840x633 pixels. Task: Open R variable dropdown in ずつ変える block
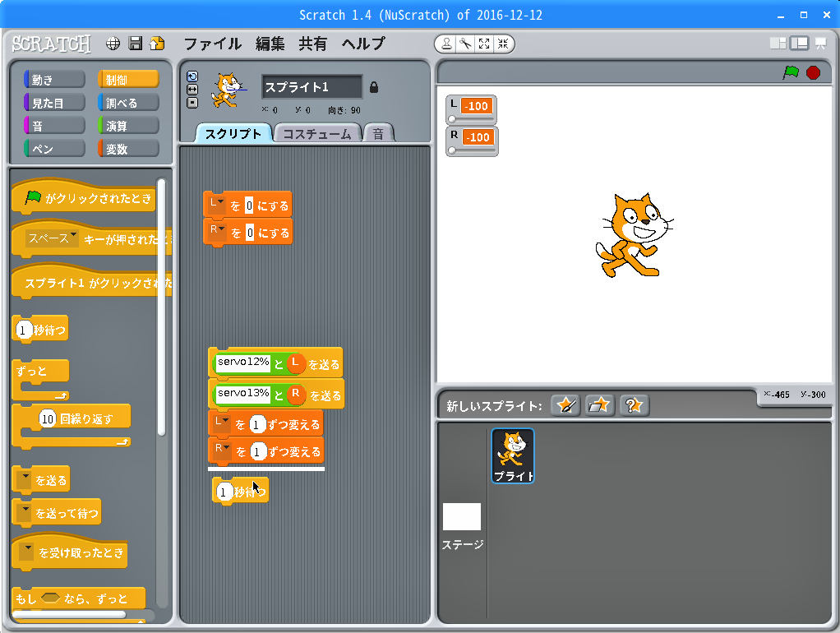coord(222,450)
